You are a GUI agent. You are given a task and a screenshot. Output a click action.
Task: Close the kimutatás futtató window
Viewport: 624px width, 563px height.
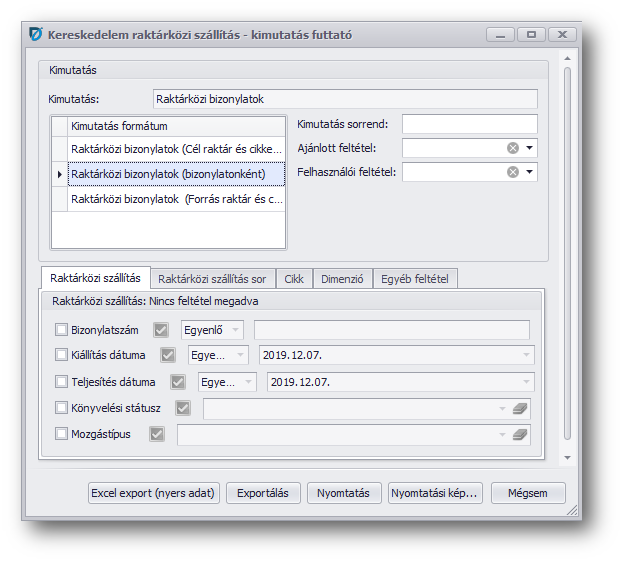pos(562,35)
